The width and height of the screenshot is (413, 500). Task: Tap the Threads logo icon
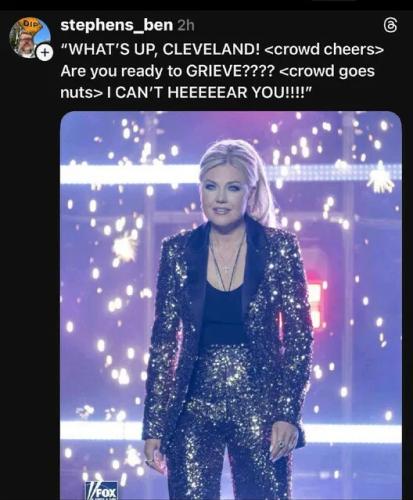390,26
